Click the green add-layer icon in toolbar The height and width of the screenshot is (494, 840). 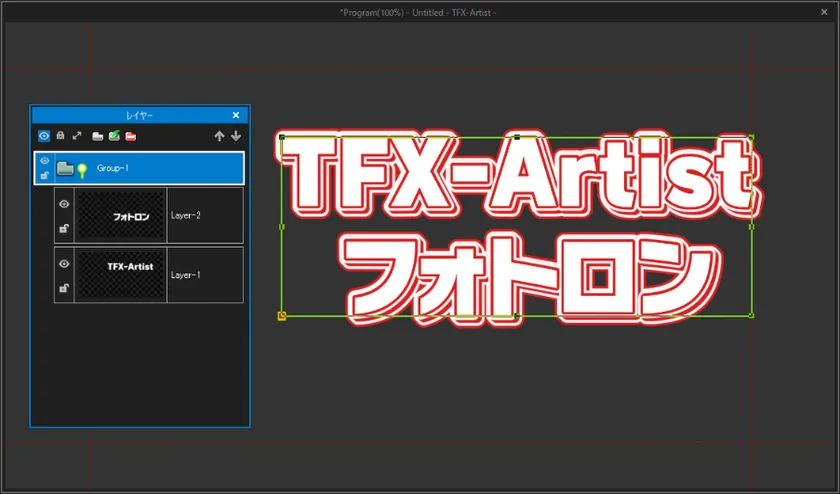[x=114, y=136]
